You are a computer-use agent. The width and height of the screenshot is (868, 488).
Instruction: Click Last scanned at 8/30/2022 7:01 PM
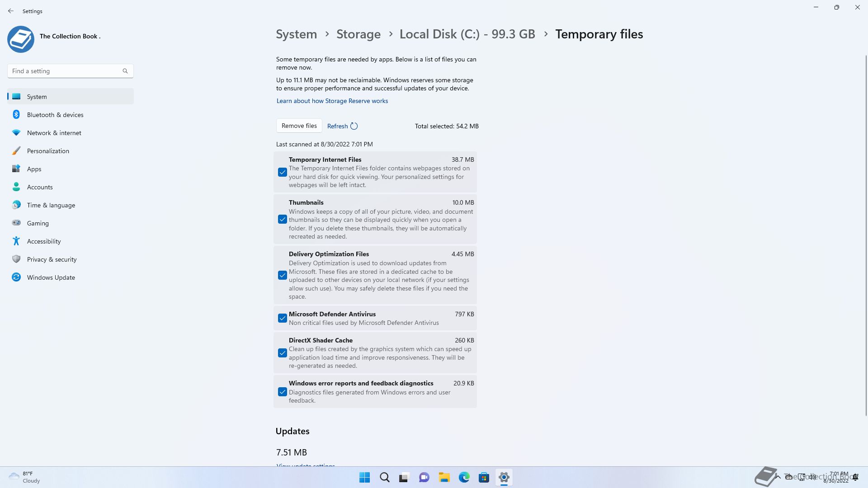(x=325, y=144)
